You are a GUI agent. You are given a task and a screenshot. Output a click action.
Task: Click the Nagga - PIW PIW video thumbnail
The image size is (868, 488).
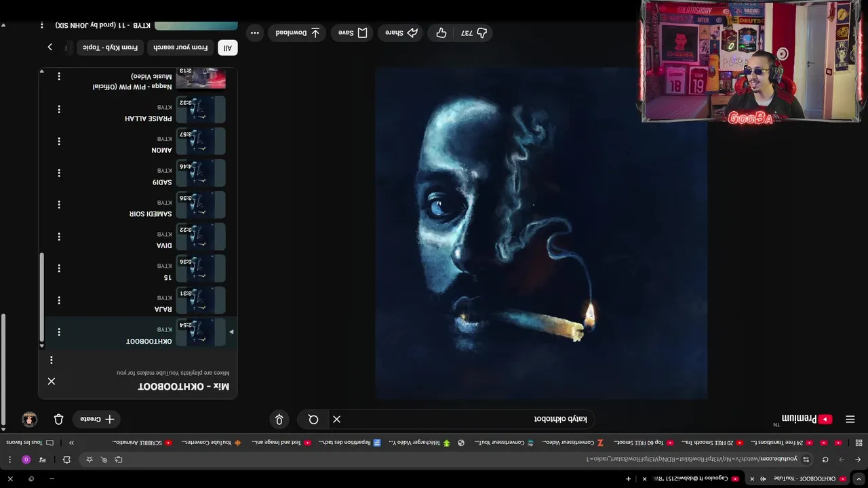(x=201, y=77)
